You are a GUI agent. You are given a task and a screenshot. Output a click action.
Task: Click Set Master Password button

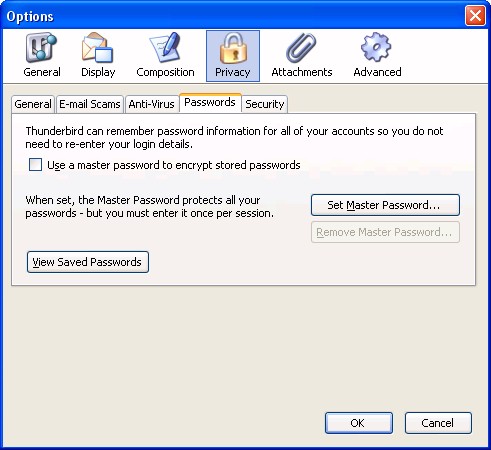click(x=385, y=205)
